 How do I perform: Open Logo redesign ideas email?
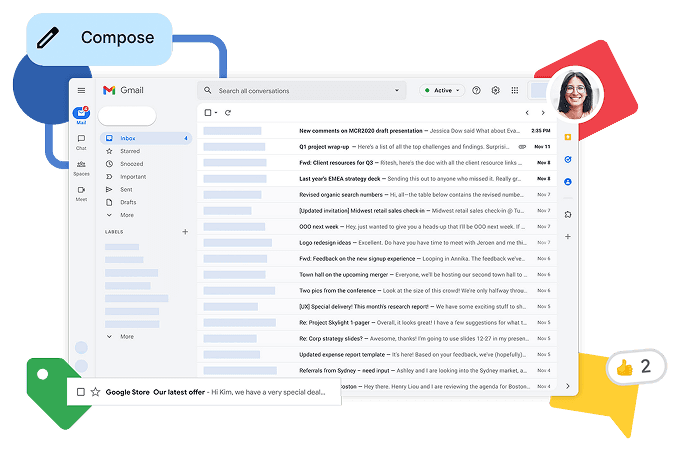pos(377,242)
